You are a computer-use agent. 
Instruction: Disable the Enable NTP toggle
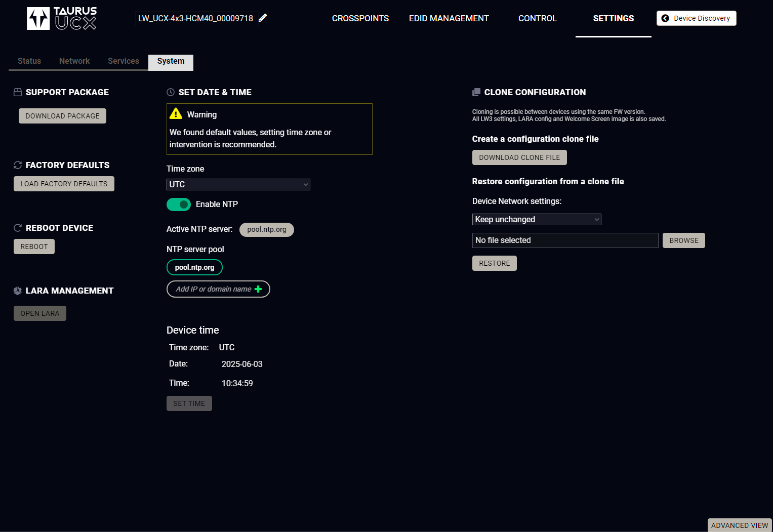[179, 204]
